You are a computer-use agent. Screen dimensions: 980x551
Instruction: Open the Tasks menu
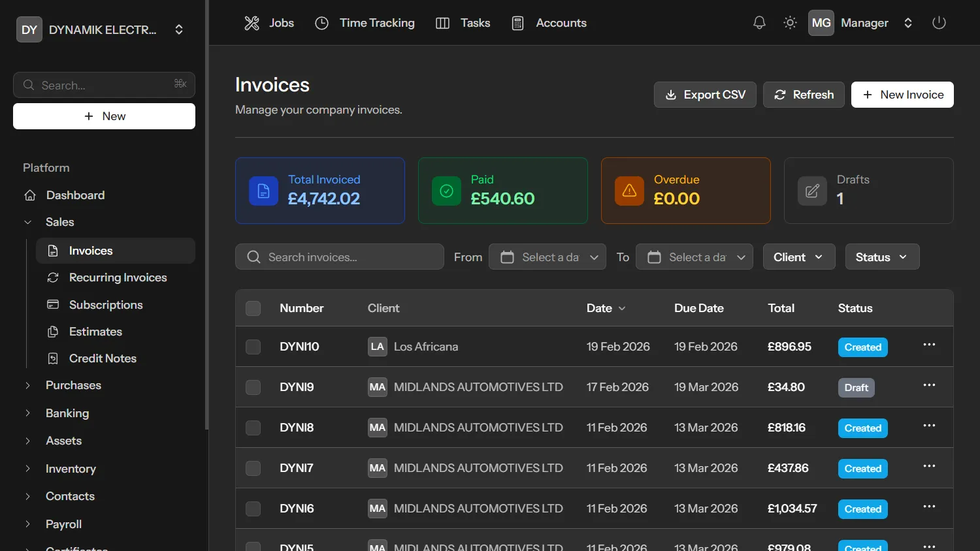[x=463, y=23]
